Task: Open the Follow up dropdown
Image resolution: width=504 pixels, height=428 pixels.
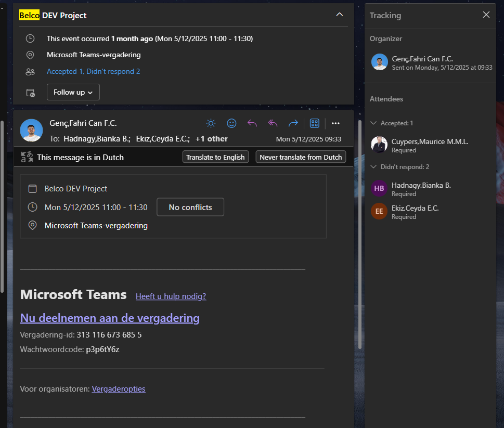Action: click(73, 92)
